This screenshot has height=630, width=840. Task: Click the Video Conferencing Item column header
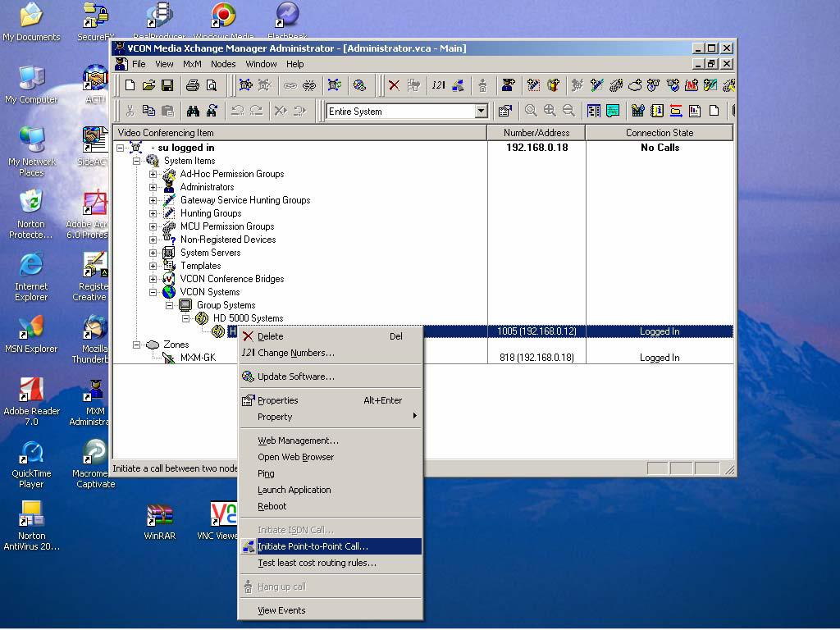point(300,133)
